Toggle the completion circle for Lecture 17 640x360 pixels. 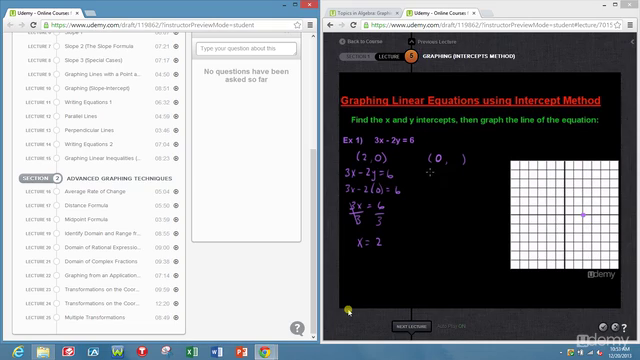point(57,206)
